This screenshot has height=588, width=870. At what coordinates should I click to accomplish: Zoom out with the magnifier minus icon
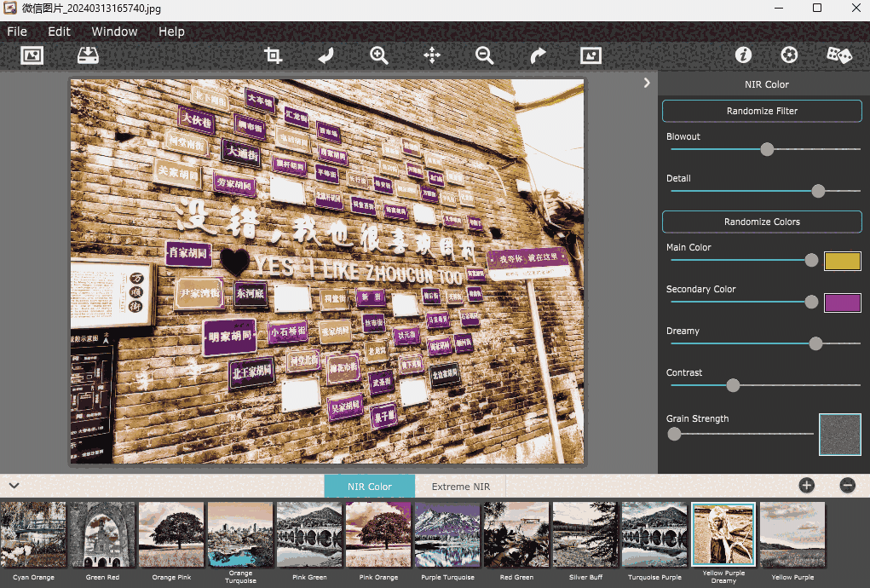(x=485, y=55)
